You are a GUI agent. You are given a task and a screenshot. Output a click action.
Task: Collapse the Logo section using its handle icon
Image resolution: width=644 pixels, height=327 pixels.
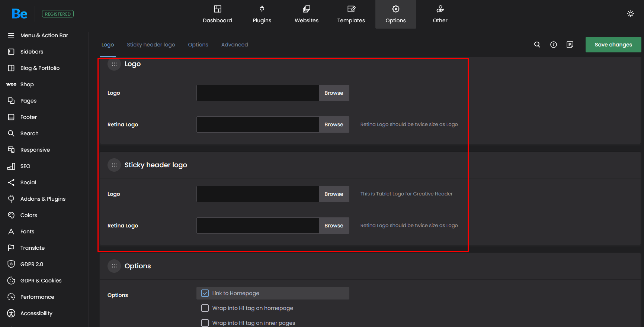pyautogui.click(x=114, y=64)
